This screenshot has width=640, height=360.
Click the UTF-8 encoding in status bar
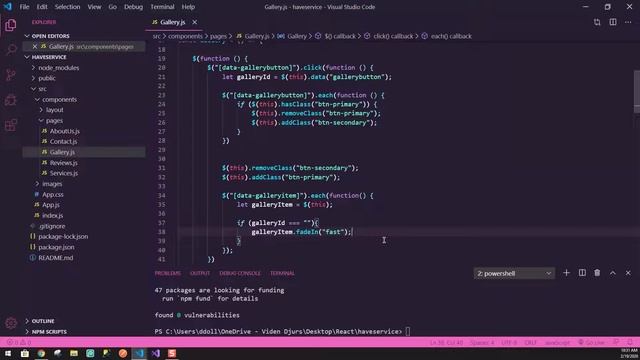[x=509, y=342]
